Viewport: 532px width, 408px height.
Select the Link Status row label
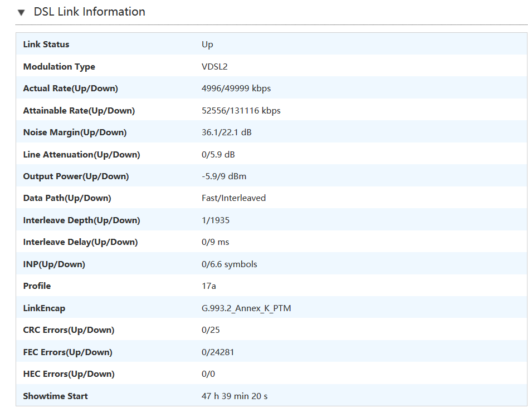(46, 45)
